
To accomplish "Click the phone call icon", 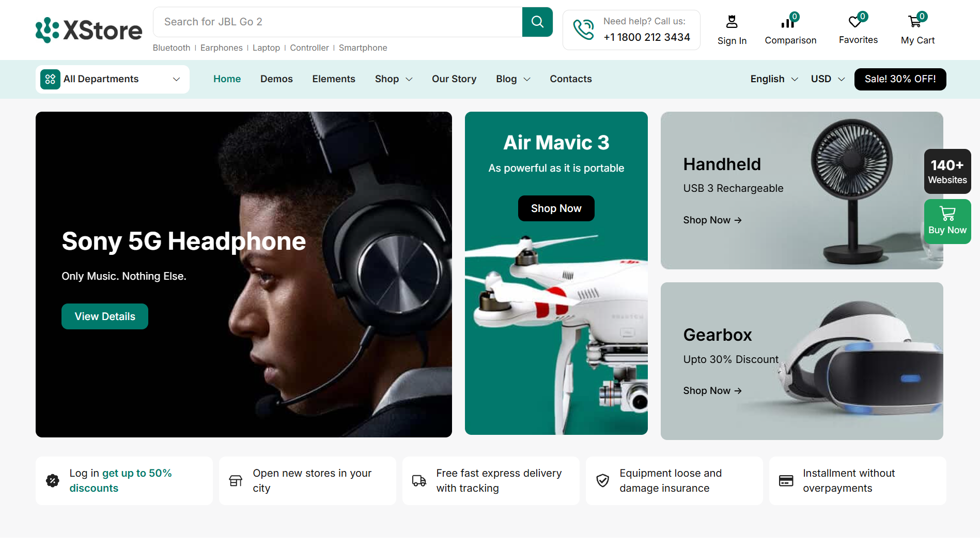I will pos(584,29).
